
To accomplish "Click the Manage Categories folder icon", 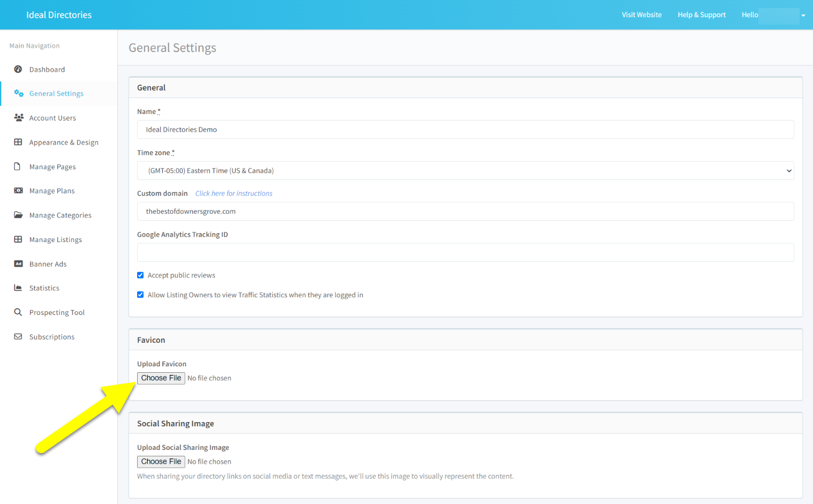I will tap(18, 215).
